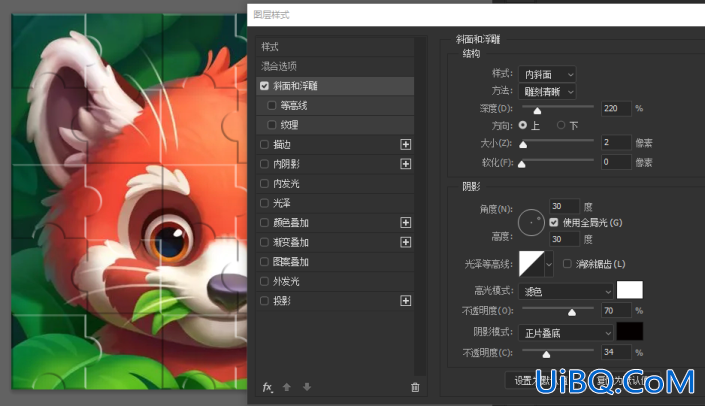Move effect down with arrow icon
Image resolution: width=705 pixels, height=406 pixels.
tap(307, 387)
